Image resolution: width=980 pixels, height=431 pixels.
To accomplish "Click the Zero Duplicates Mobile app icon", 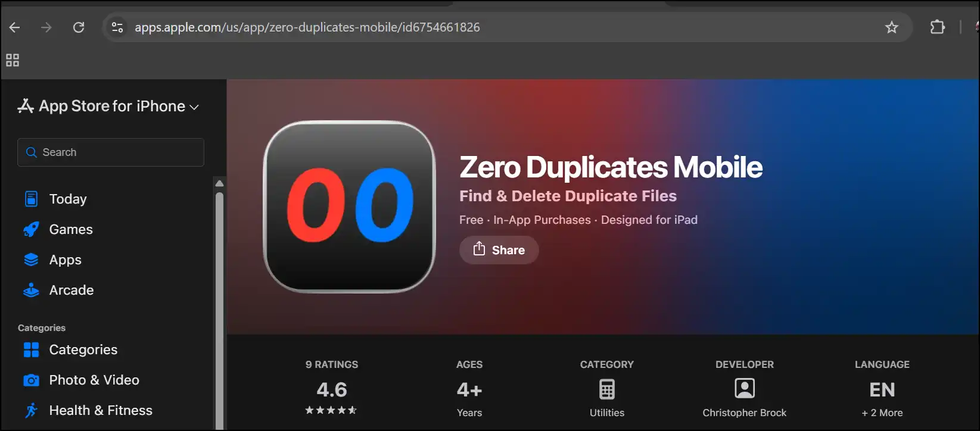I will [350, 207].
